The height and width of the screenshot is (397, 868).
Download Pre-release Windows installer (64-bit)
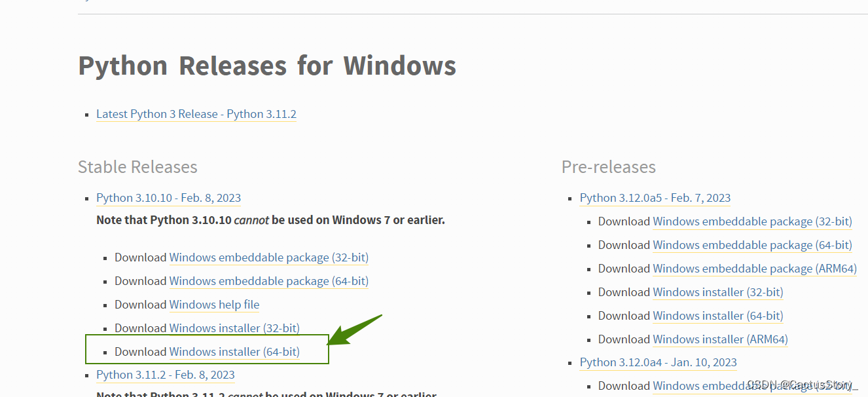(x=718, y=316)
